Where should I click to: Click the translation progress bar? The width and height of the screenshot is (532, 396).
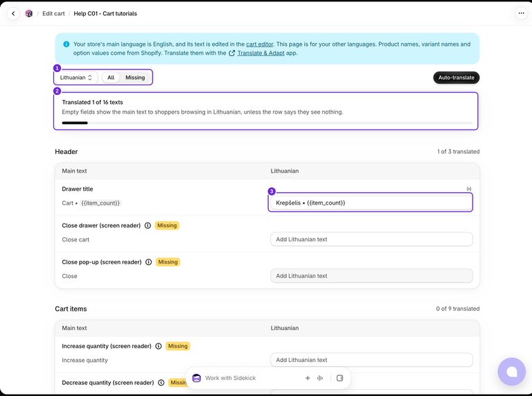click(267, 123)
